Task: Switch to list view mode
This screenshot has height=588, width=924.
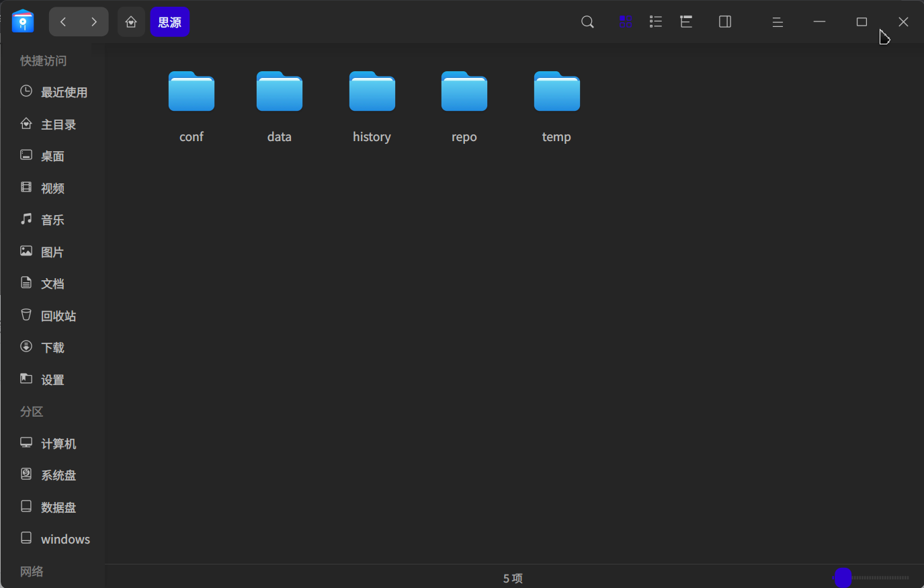Action: [656, 22]
